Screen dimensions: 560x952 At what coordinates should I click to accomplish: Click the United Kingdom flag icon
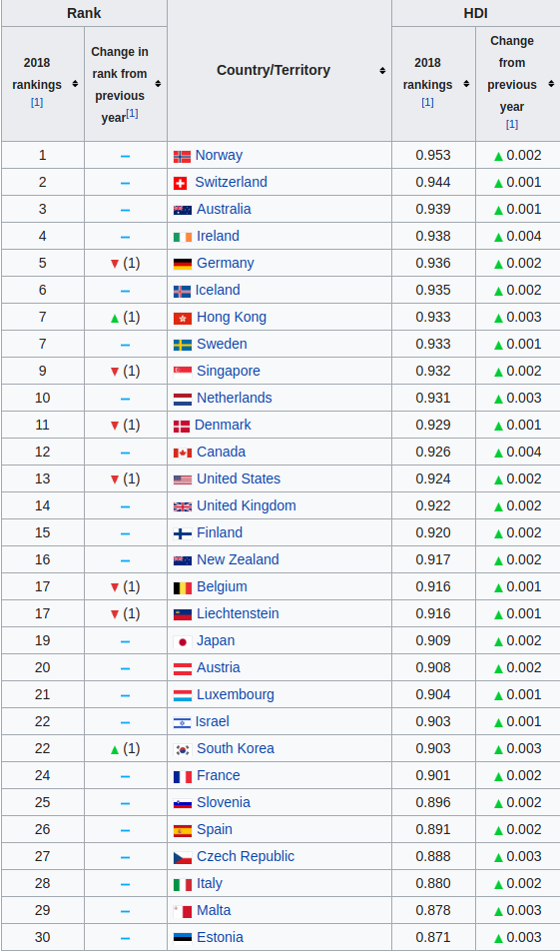pyautogui.click(x=183, y=506)
